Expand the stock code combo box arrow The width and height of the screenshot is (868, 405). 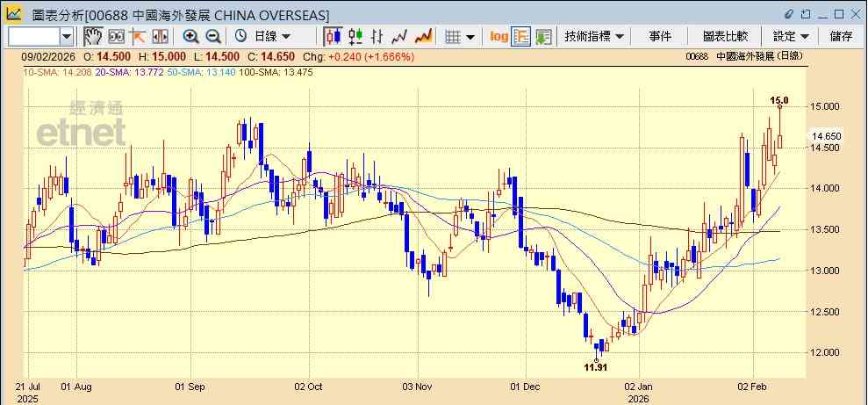click(x=67, y=37)
